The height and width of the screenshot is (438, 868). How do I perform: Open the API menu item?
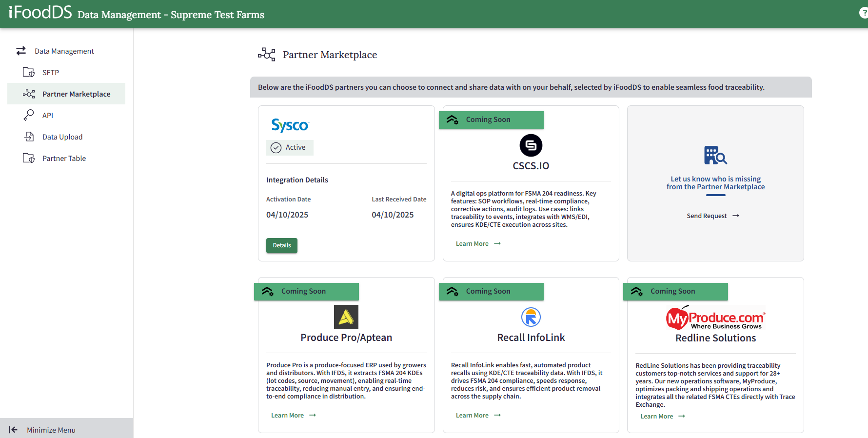pyautogui.click(x=66, y=115)
